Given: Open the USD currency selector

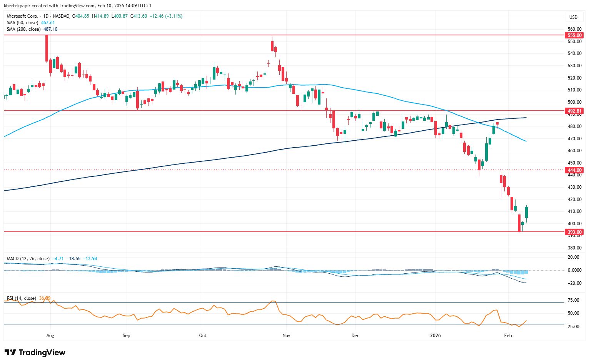Looking at the screenshot, I should pyautogui.click(x=573, y=17).
